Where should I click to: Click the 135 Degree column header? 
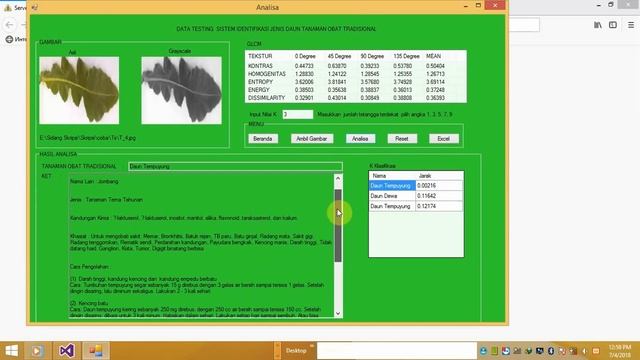point(407,56)
